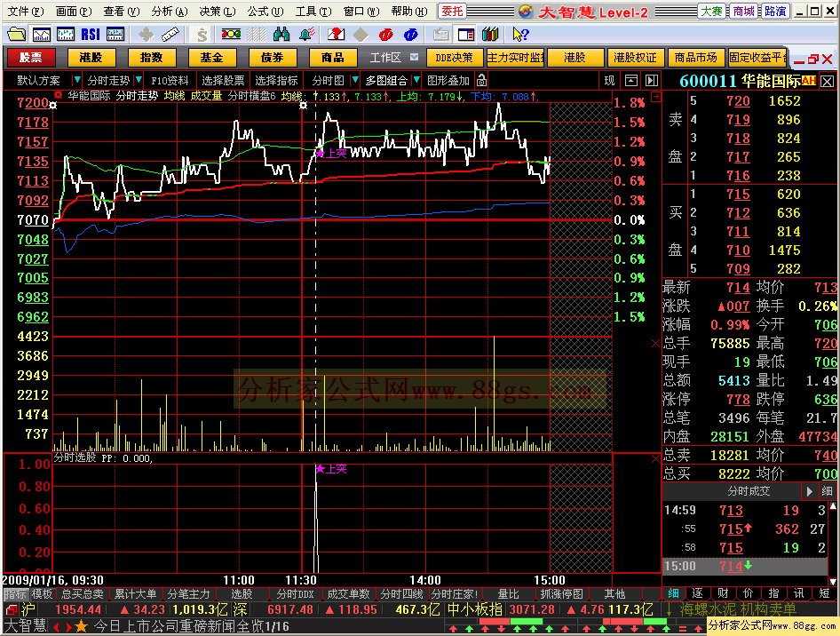840x636 pixels.
Task: Open the 工作区 dropdown arrow
Action: (414, 57)
